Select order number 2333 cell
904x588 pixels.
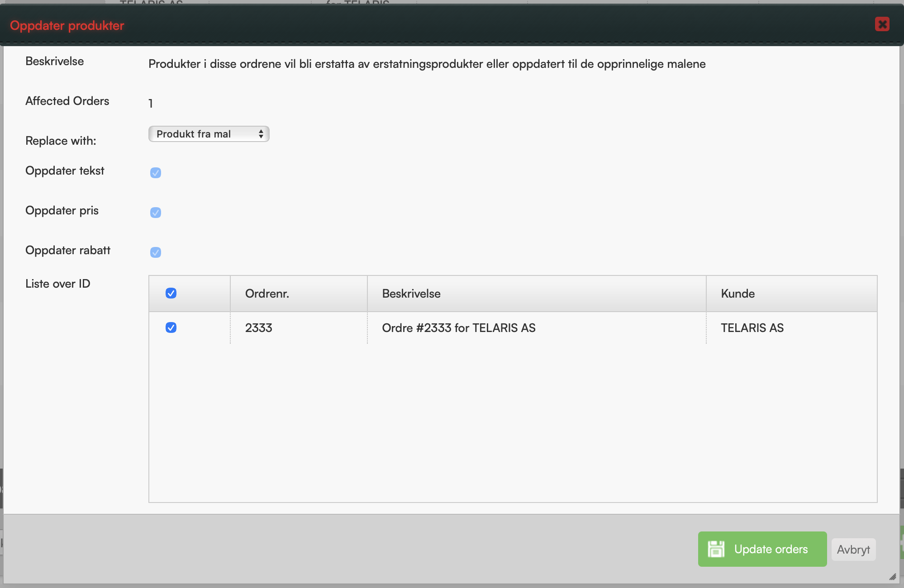[299, 328]
